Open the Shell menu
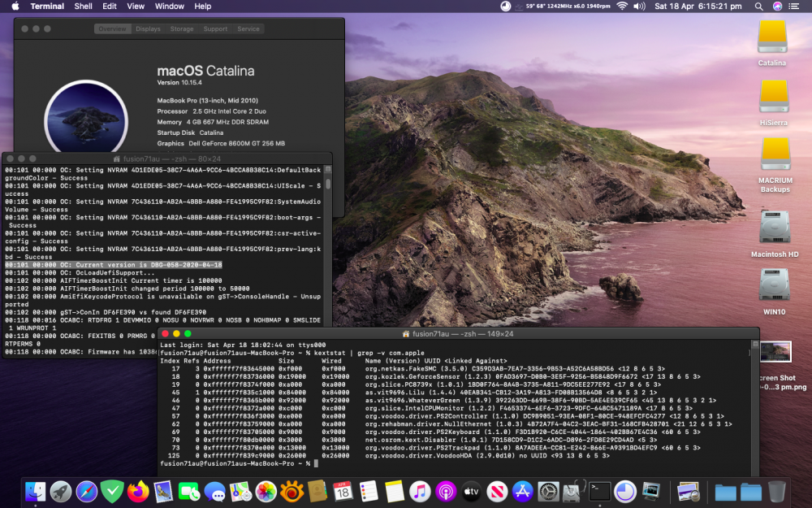 (x=83, y=7)
